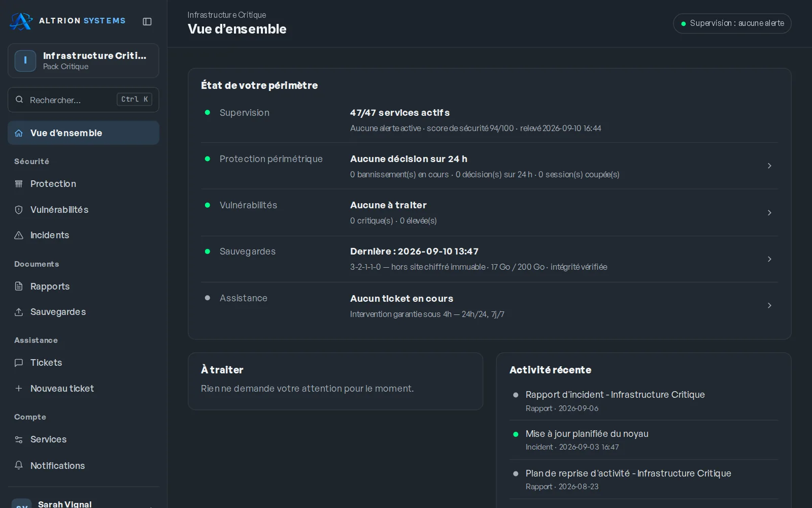Click 'Aucune à traiter' vulnerabilities status
The image size is (812, 508).
[388, 205]
